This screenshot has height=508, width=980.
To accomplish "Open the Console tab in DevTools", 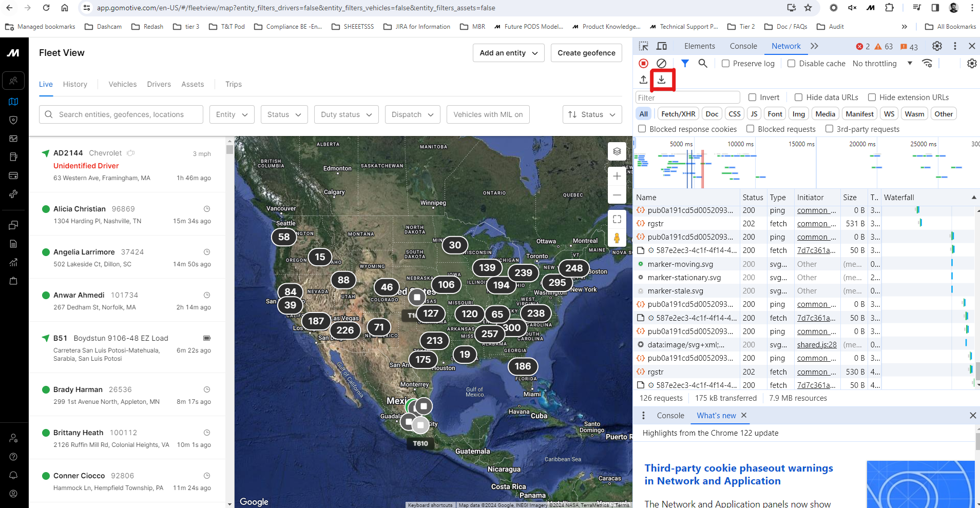I will tap(743, 46).
